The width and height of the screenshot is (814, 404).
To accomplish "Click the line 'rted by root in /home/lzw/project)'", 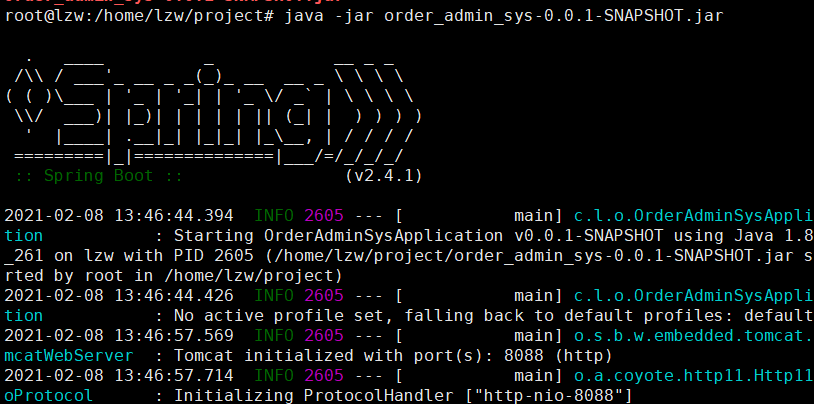I will tap(173, 275).
